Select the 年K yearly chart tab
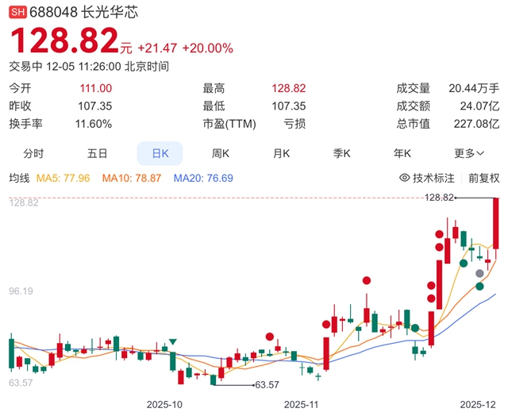This screenshot has height=420, width=508. (403, 153)
